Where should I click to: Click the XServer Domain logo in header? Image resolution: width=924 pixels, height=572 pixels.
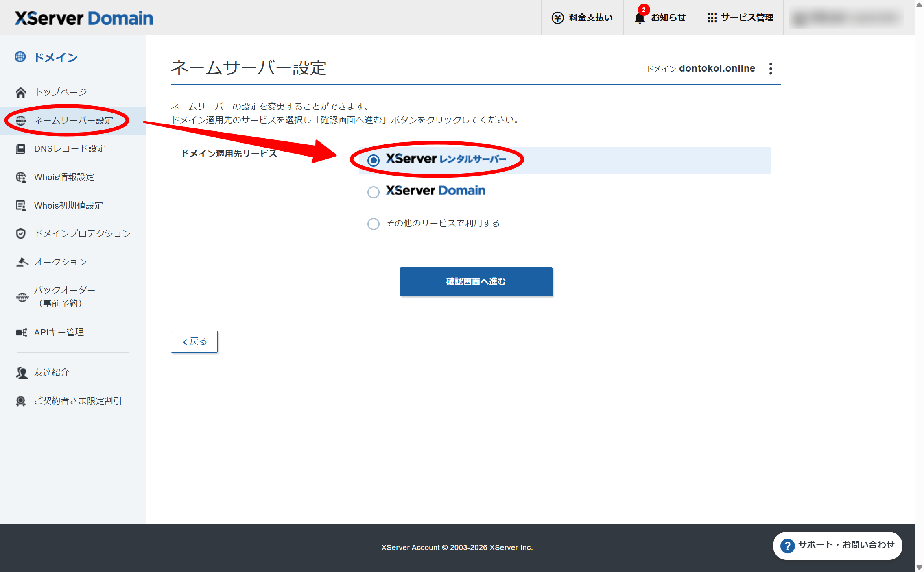click(x=84, y=18)
